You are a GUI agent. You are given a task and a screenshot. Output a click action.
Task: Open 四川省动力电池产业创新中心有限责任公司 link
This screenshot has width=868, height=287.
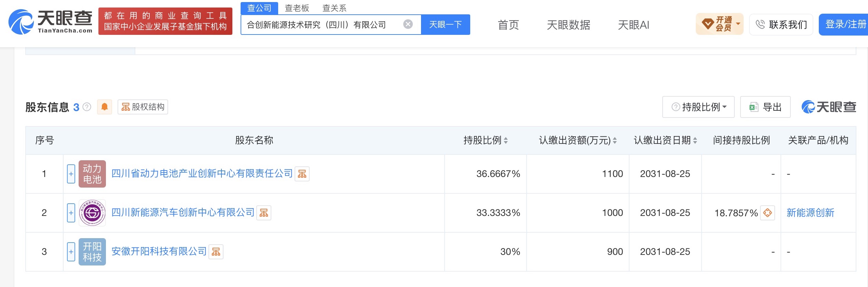click(202, 174)
